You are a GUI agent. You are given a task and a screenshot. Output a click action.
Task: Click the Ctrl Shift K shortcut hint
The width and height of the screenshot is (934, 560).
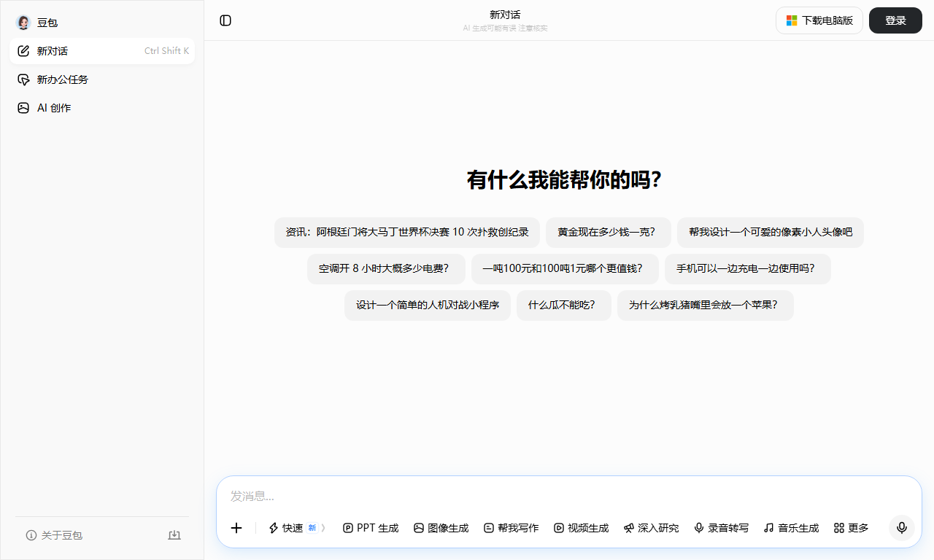166,51
